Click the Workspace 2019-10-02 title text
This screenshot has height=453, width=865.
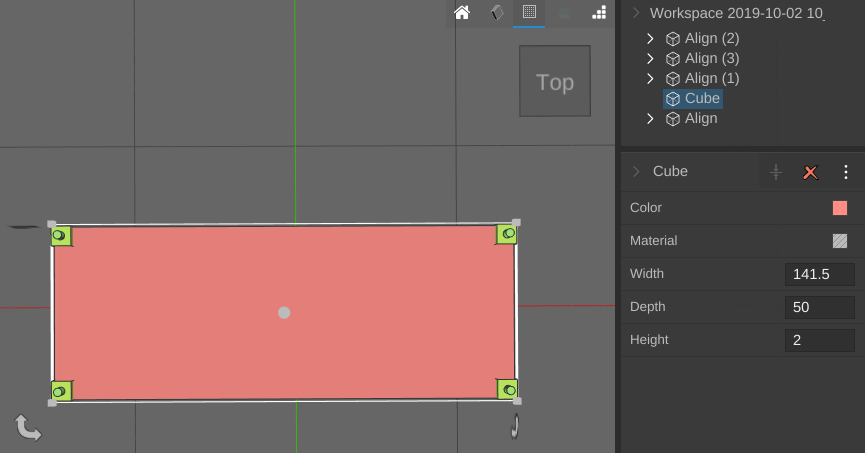[737, 13]
